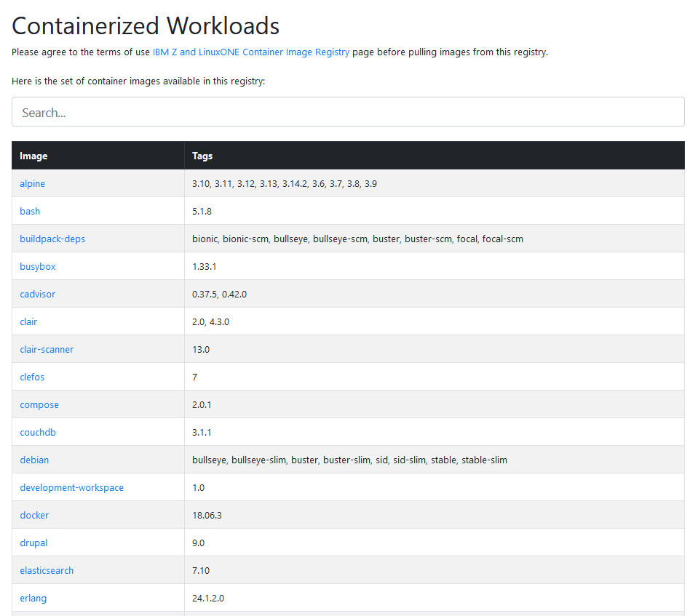Select the drupal tag 9.0
This screenshot has width=698, height=616.
click(198, 543)
